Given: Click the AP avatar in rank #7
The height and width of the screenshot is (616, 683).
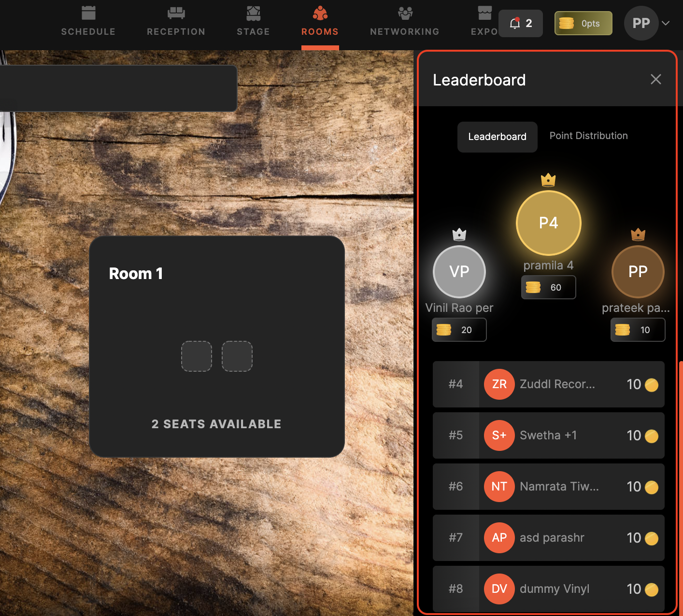Looking at the screenshot, I should (499, 538).
